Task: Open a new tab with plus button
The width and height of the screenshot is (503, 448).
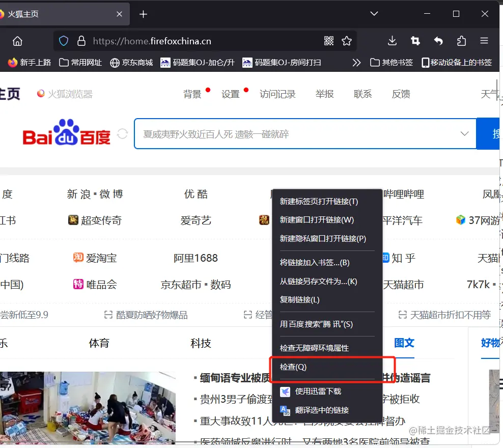Action: [144, 14]
